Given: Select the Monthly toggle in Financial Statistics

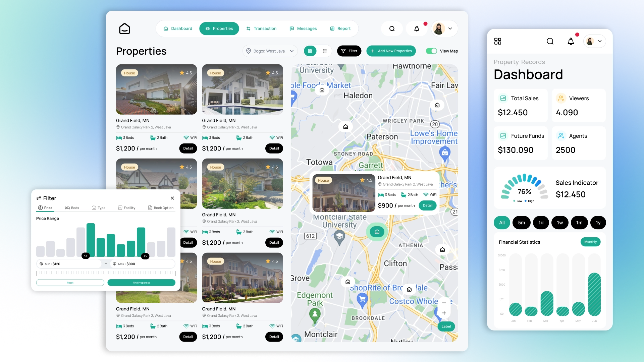Looking at the screenshot, I should click(590, 241).
